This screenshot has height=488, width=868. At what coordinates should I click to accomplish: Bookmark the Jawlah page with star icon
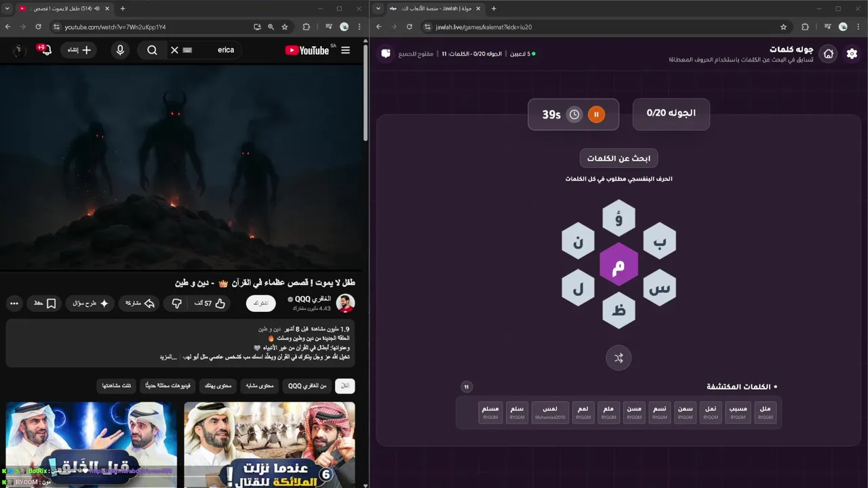[783, 27]
